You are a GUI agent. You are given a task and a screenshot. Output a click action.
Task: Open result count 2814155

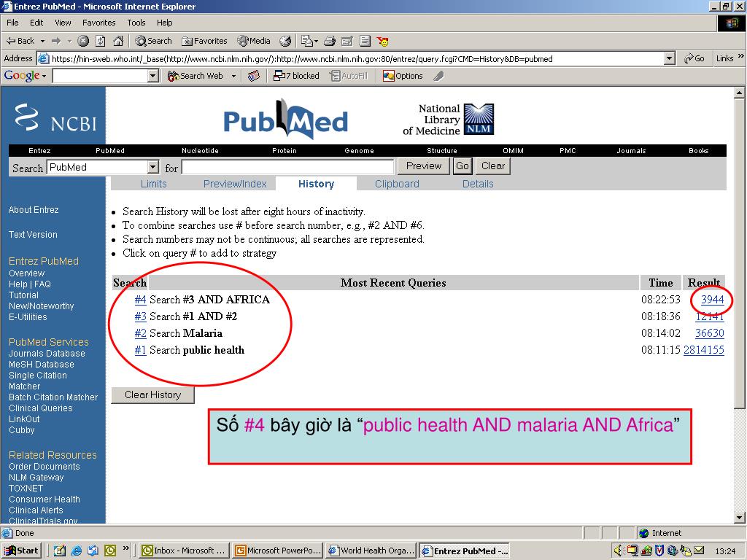point(704,350)
